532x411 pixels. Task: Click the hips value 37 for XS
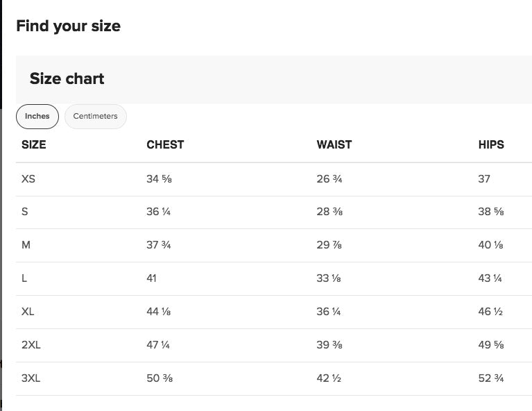[484, 179]
